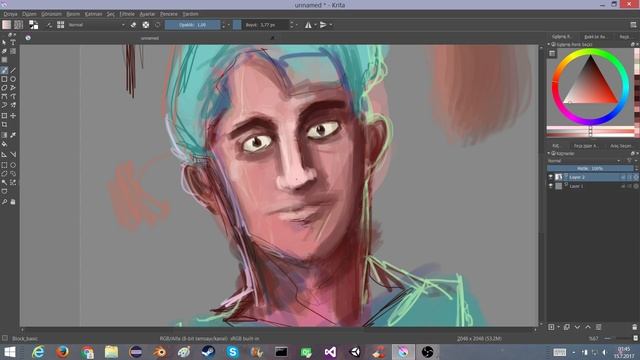This screenshot has height=360, width=640.
Task: Select the Multibrush tool
Action: point(13,105)
